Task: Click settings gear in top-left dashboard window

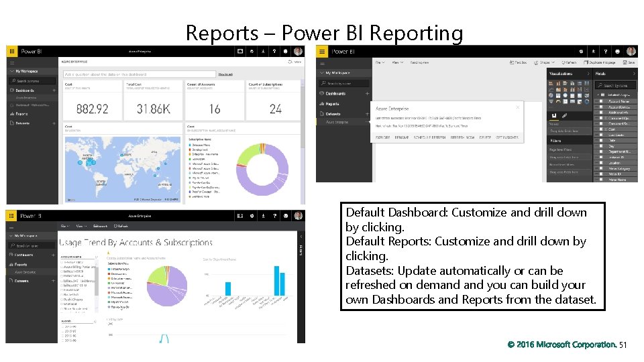Action: point(252,52)
